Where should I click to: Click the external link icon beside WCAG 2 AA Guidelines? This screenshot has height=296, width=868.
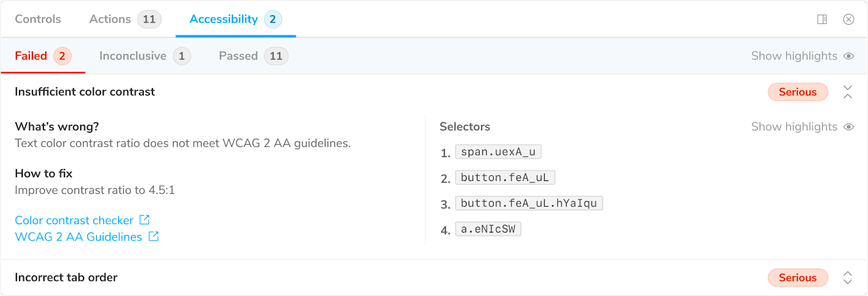pos(154,236)
